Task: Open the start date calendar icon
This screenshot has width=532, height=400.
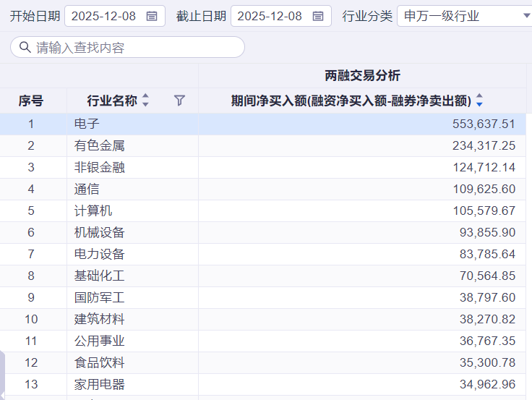Action: click(152, 16)
